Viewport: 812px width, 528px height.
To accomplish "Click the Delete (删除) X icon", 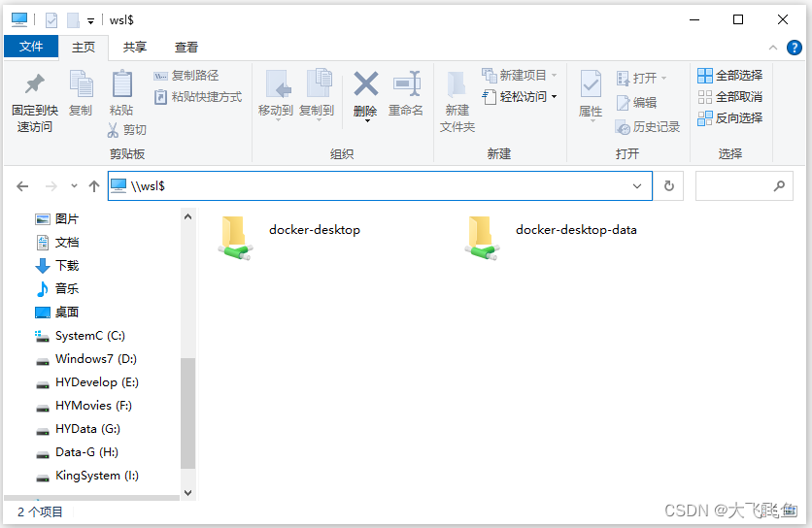I will click(365, 83).
